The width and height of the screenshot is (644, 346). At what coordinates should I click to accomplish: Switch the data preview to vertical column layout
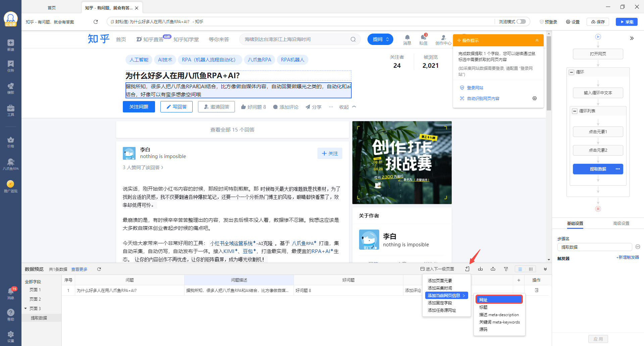coord(531,269)
